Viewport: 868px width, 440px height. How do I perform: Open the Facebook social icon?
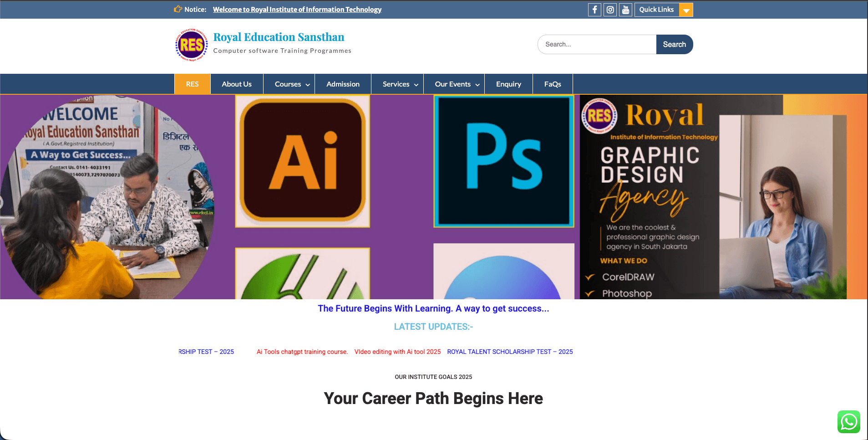pyautogui.click(x=594, y=10)
